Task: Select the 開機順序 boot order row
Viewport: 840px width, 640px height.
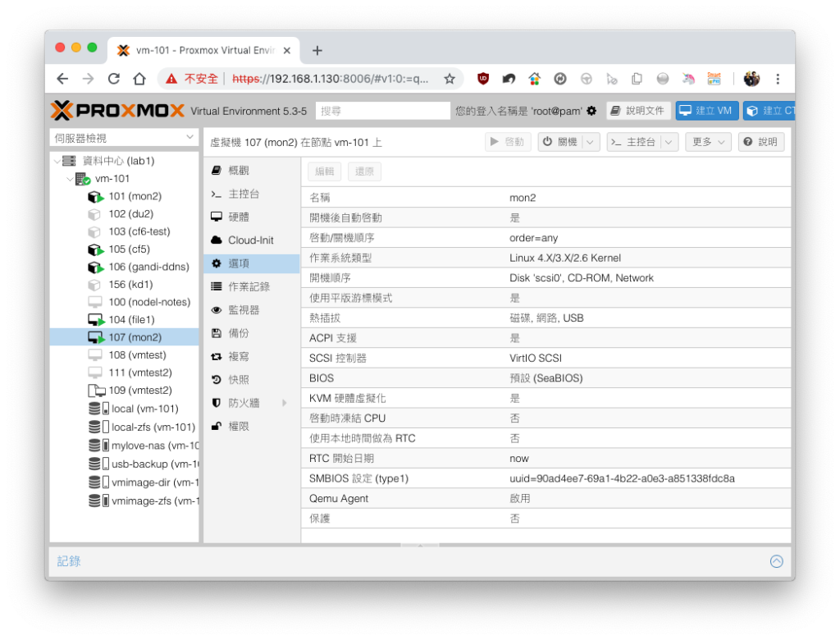Action: coord(546,277)
